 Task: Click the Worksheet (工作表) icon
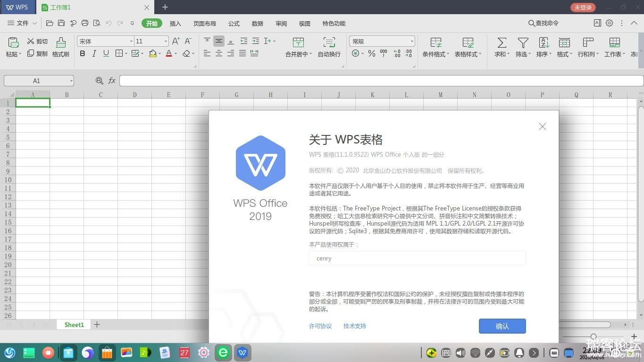point(614,43)
